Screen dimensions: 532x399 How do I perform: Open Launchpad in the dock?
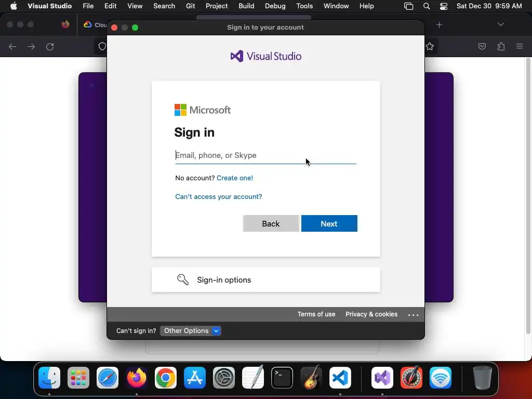coord(78,378)
